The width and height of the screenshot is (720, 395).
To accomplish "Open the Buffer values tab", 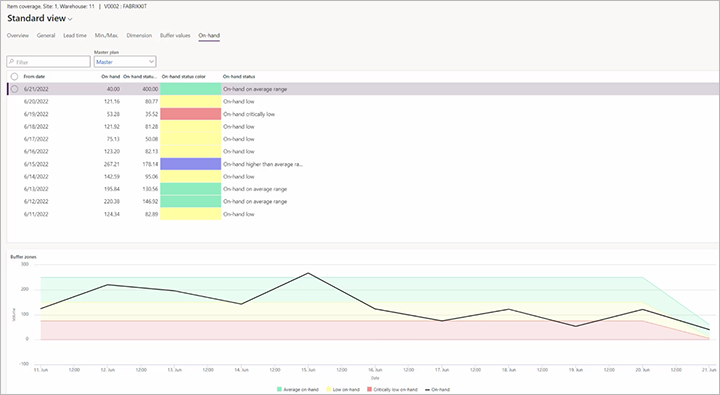I will pyautogui.click(x=175, y=35).
